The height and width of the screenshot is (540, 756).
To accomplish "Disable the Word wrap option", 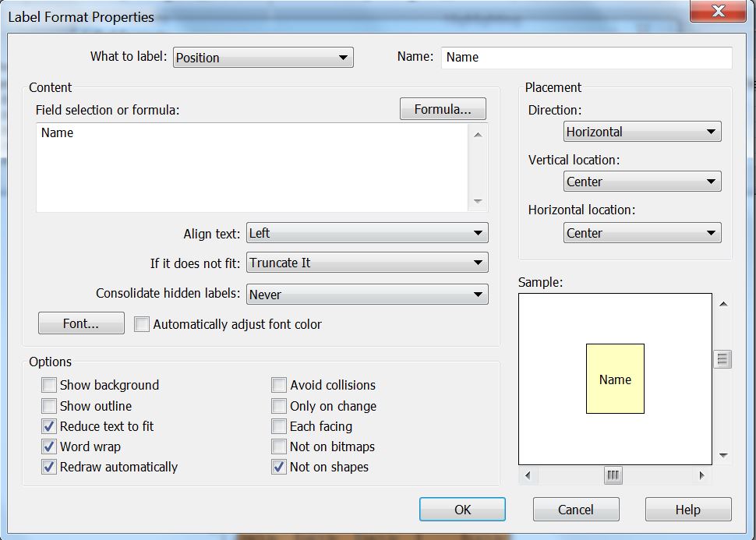I will 49,446.
